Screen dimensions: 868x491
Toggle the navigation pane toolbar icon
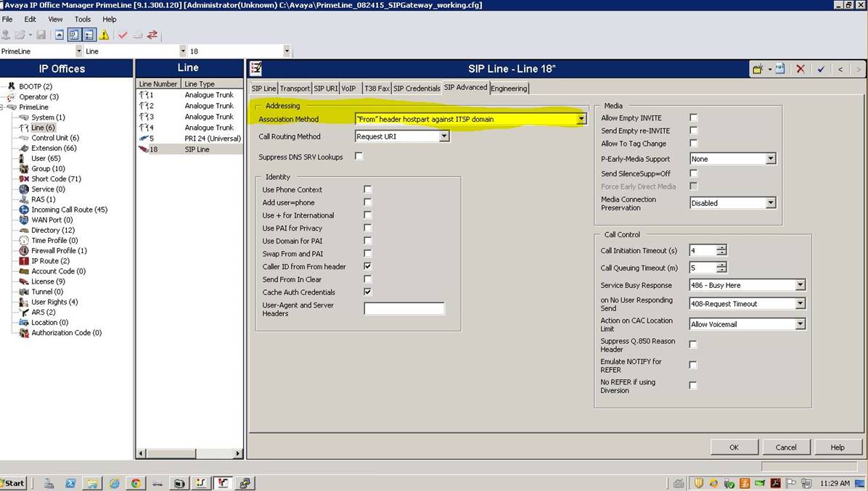[x=74, y=35]
